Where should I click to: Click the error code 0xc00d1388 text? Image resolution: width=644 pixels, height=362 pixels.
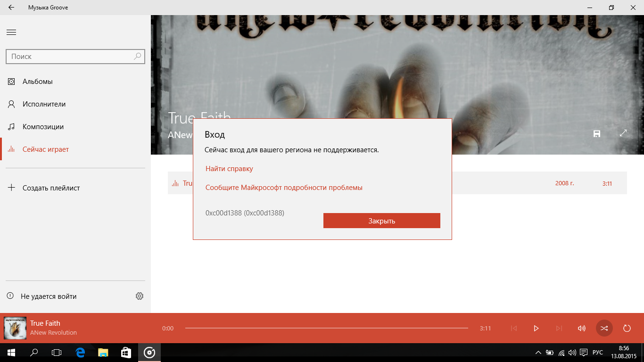click(245, 213)
